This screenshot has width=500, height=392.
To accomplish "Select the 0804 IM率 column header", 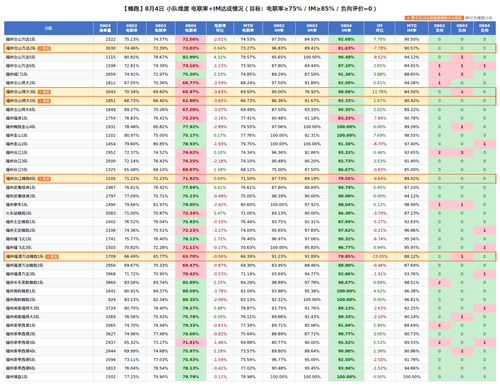I will (346, 28).
